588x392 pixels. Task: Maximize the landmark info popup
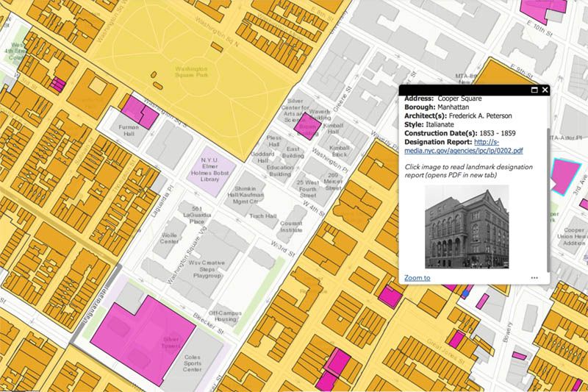click(534, 90)
